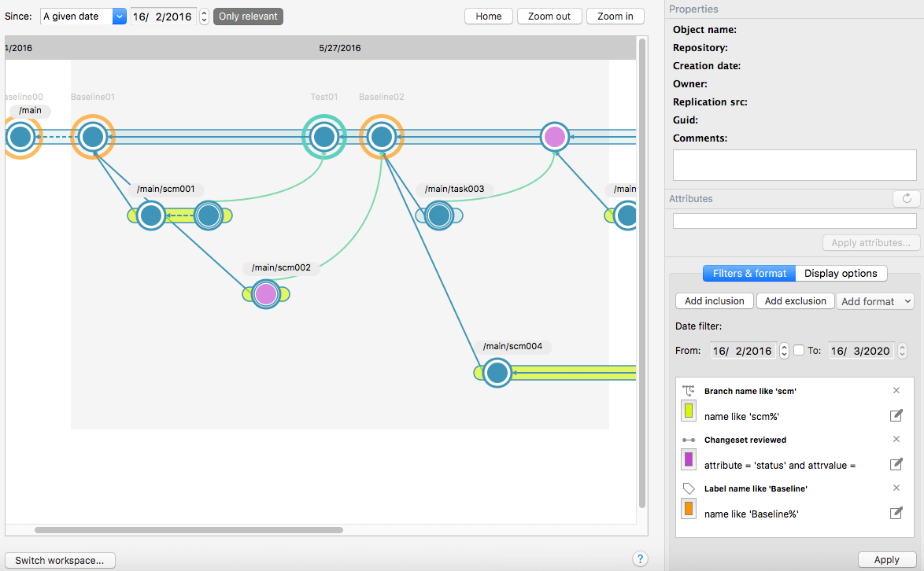
Task: Click the To date field 16/3/2020
Action: click(x=861, y=351)
